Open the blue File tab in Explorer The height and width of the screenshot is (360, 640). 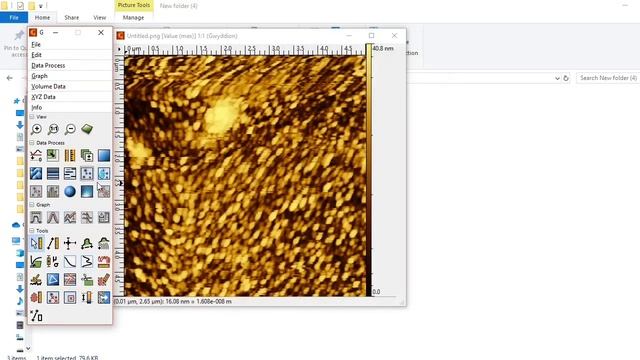[x=14, y=18]
